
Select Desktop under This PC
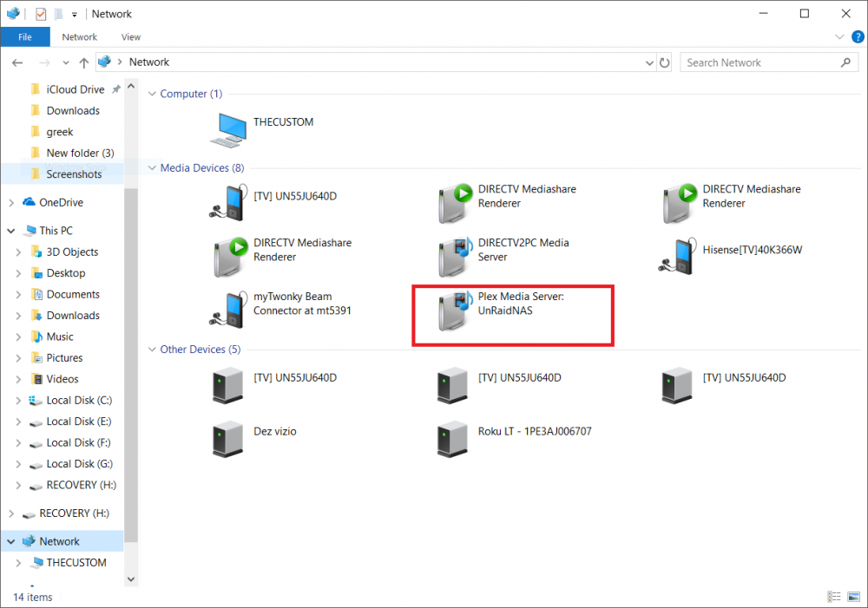[66, 273]
